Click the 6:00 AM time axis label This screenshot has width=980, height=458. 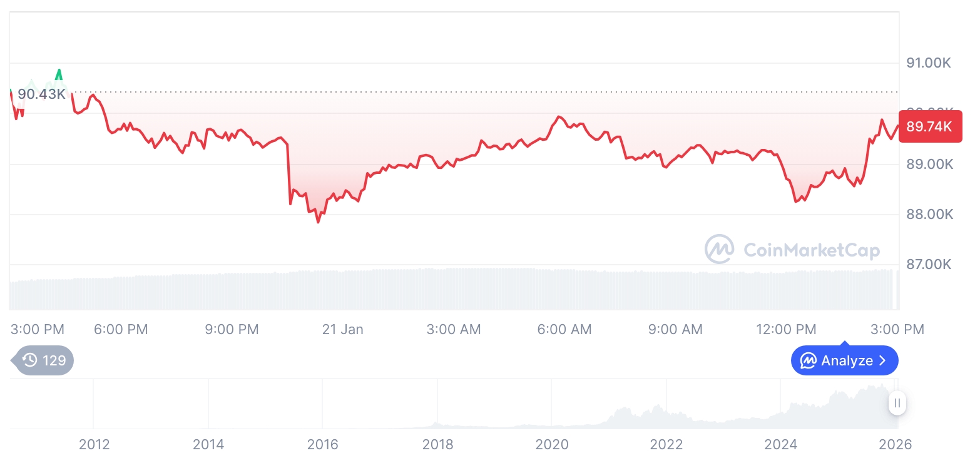tap(564, 329)
